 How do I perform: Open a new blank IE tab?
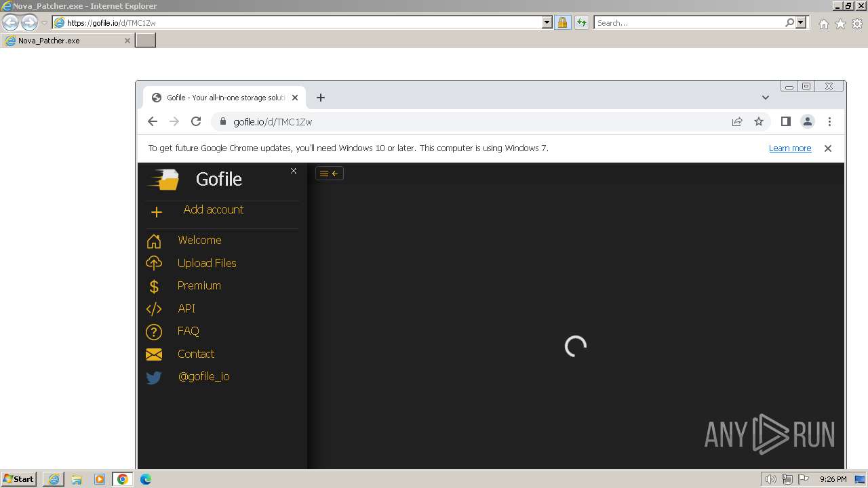[146, 40]
